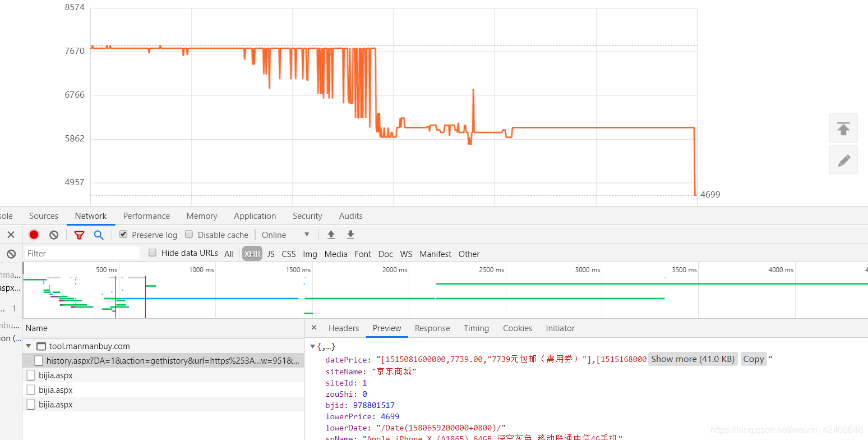This screenshot has width=868, height=440.
Task: Enable the Preserve log checkbox
Action: 123,235
